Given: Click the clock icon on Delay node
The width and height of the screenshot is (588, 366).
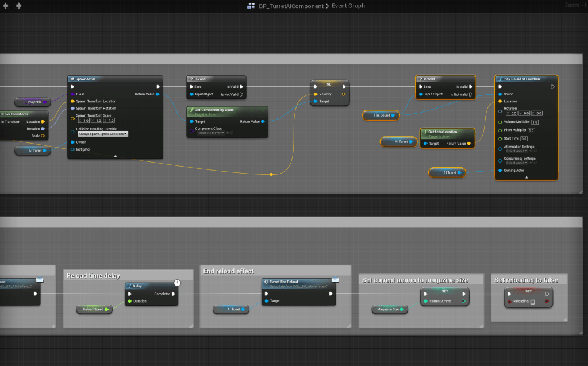Looking at the screenshot, I should (178, 283).
